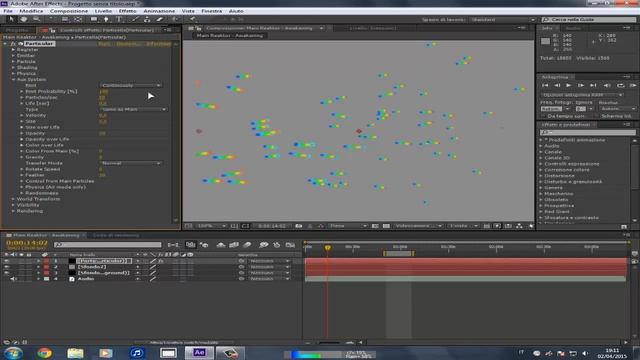Click the Motion Blur master icon
The height and width of the screenshot is (360, 640).
pyautogui.click(x=247, y=245)
